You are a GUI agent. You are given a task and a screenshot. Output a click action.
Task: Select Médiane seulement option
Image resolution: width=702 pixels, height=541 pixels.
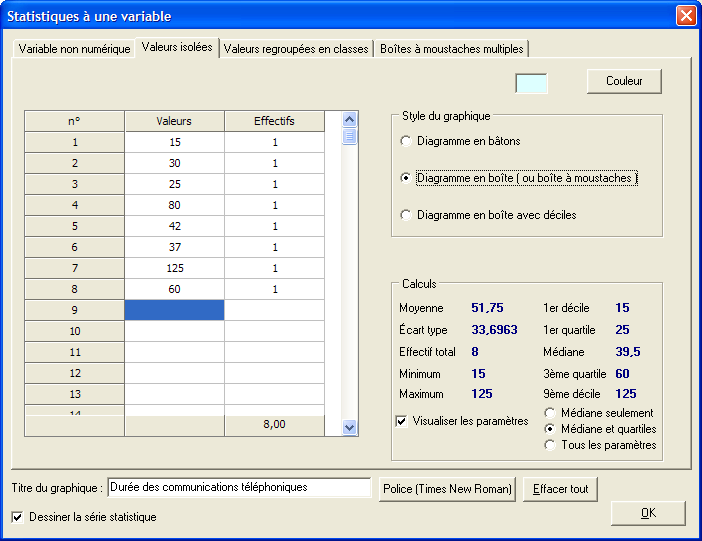point(550,413)
